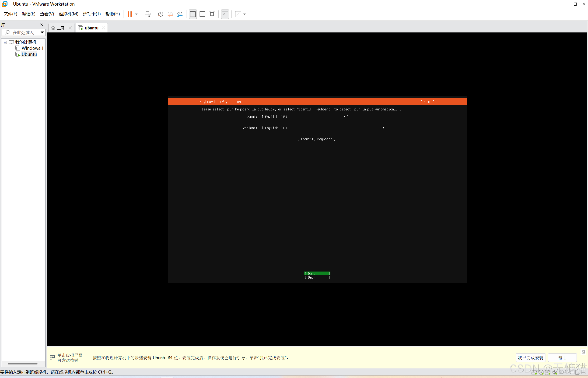
Task: Click the library search input field
Action: click(x=24, y=32)
